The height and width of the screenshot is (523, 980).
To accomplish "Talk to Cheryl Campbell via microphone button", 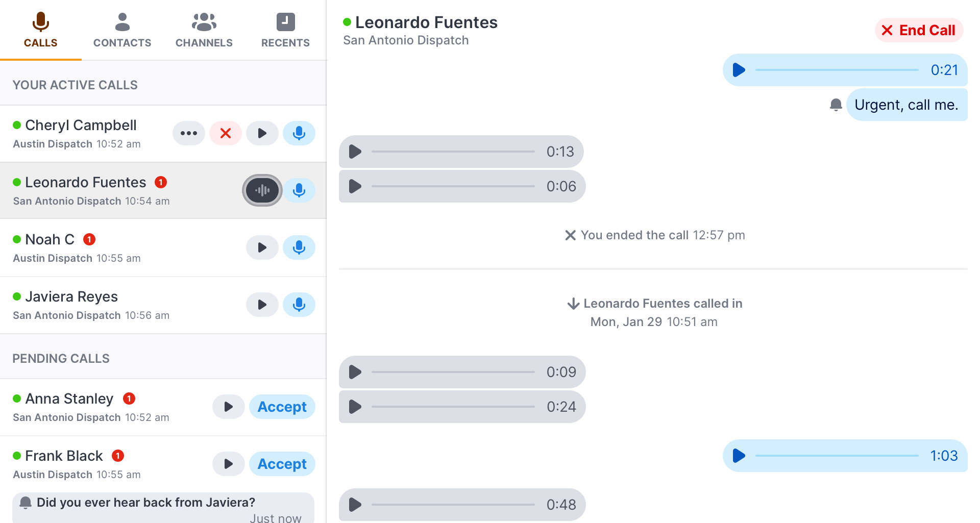I will (299, 133).
